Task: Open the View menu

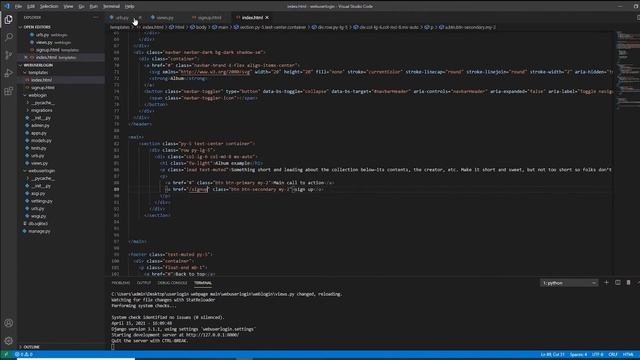Action: coord(68,6)
